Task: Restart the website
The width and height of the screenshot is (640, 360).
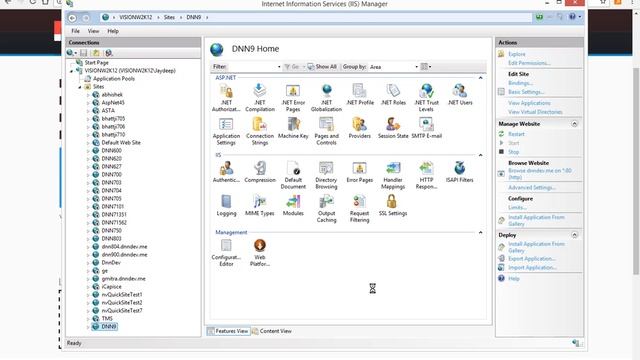Action: coord(516,134)
